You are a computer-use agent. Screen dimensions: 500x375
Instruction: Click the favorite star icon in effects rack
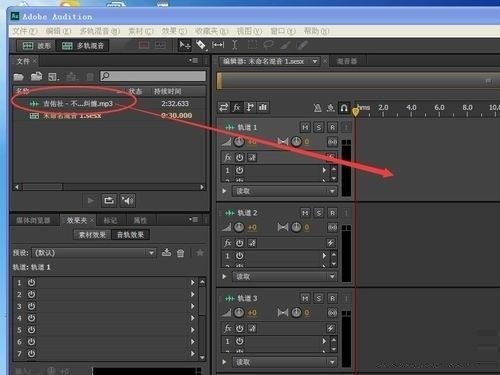[x=200, y=253]
